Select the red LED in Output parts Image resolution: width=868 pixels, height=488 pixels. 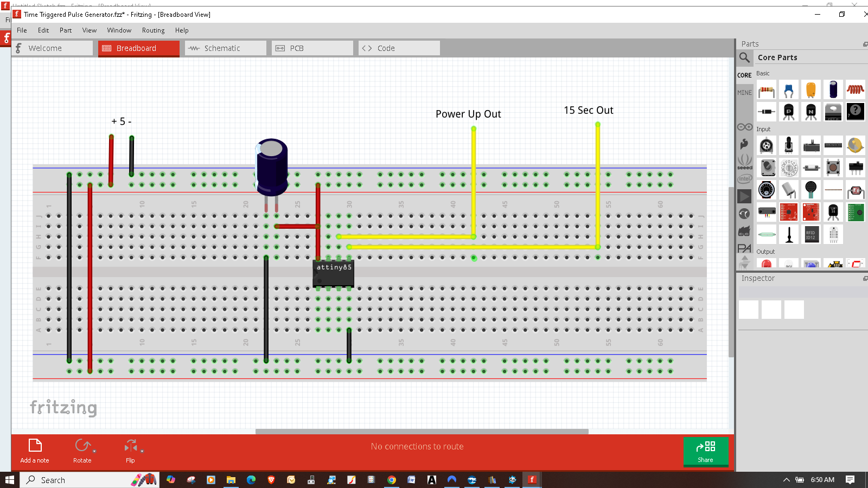(x=767, y=264)
